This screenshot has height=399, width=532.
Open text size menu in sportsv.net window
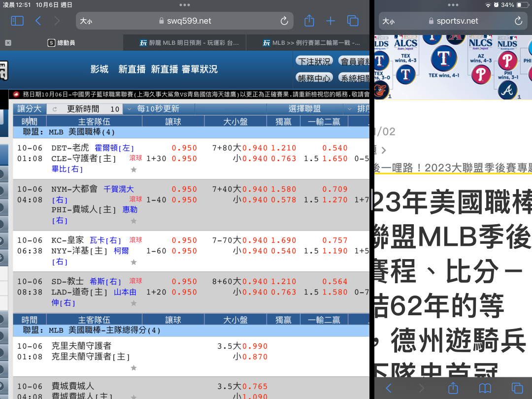tap(389, 21)
